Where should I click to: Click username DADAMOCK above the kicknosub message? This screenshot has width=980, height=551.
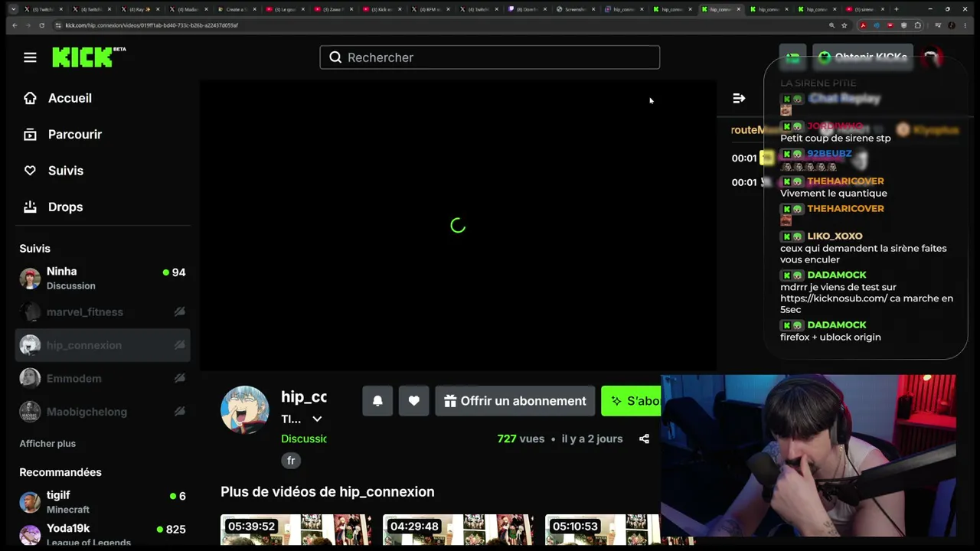[x=837, y=275]
